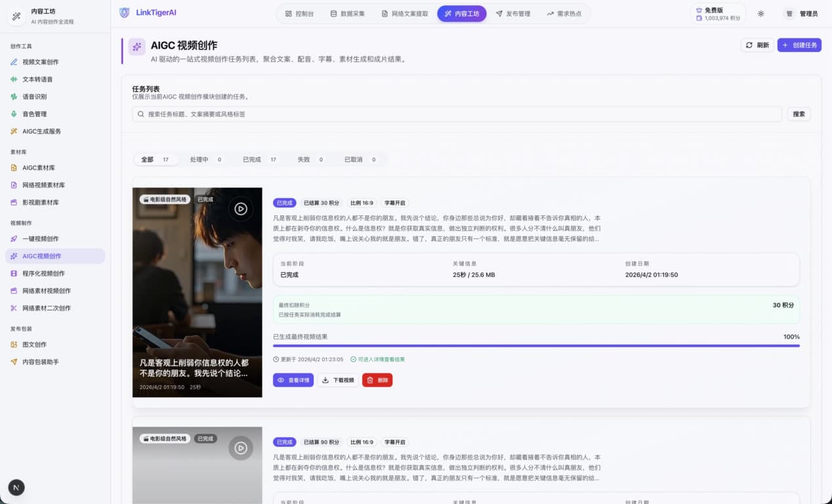Click the LinkTigerAI logo icon

(125, 12)
